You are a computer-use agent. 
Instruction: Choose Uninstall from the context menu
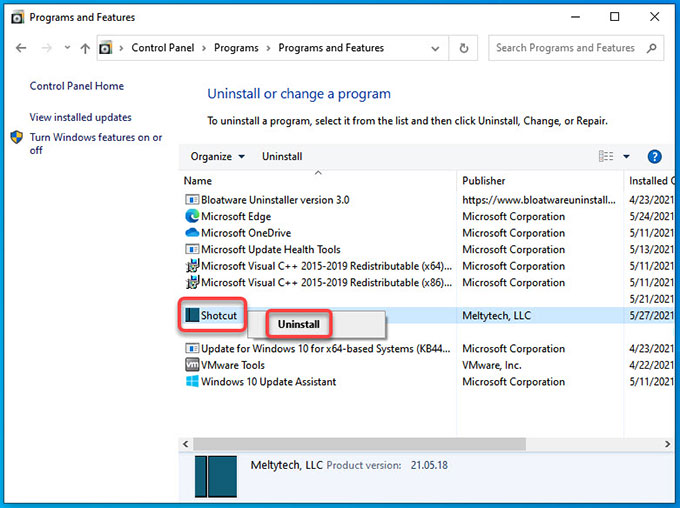pos(299,324)
